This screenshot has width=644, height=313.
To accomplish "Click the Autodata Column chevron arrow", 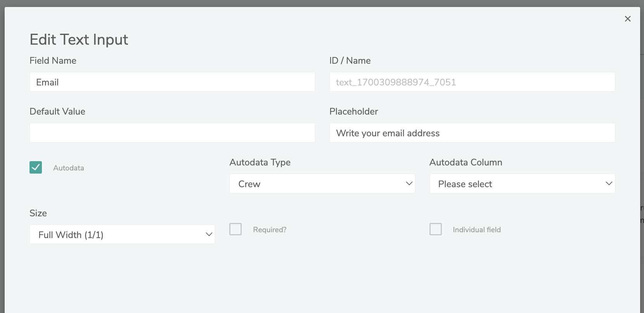I will pos(609,184).
